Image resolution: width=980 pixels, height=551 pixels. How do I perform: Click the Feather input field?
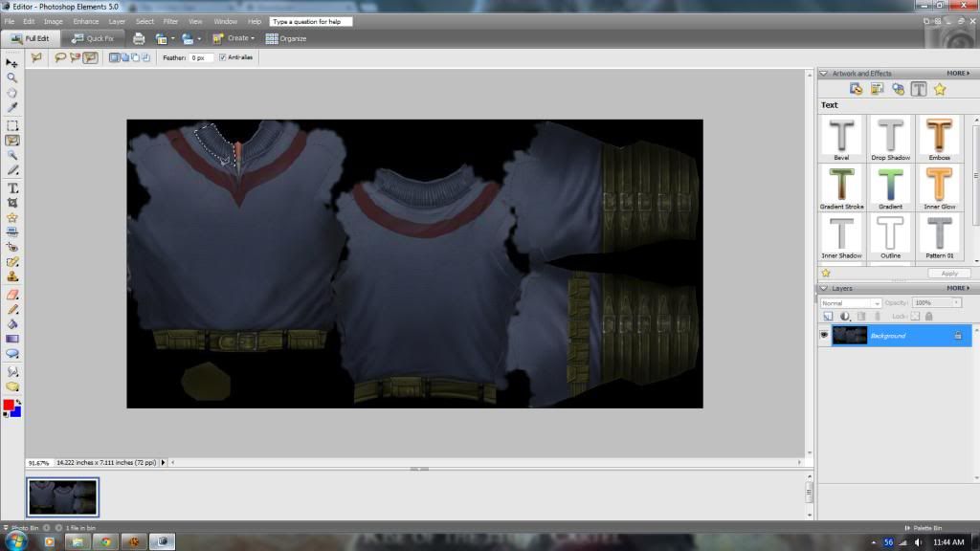pos(201,57)
